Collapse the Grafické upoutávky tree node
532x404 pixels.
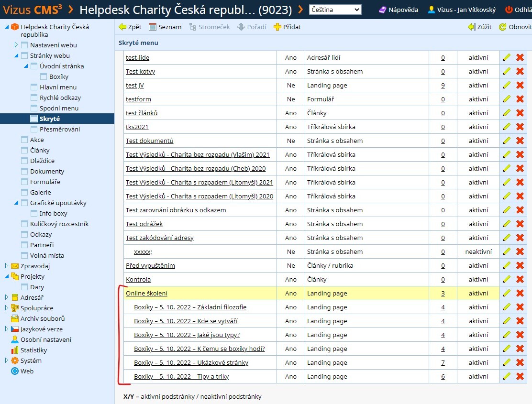pos(16,203)
